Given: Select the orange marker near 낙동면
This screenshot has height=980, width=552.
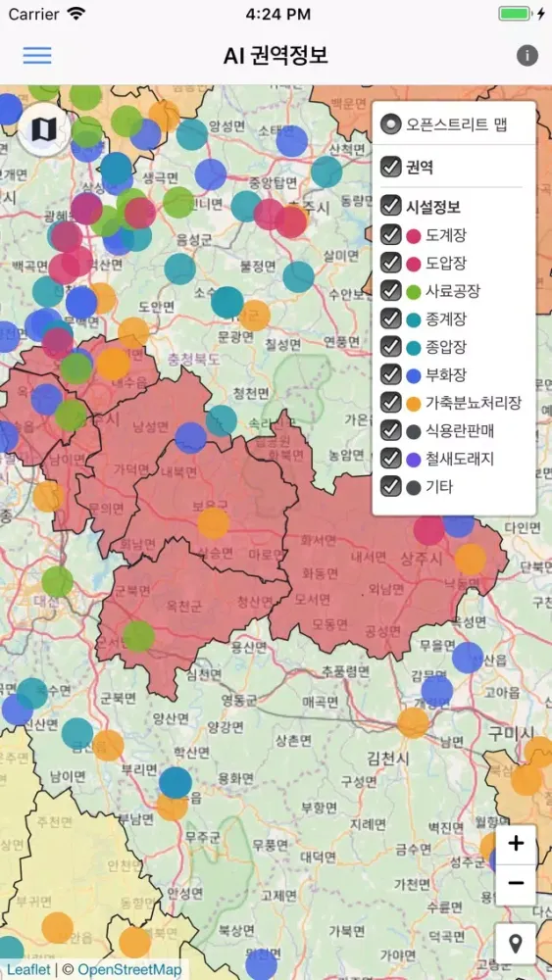Looking at the screenshot, I should [x=470, y=559].
